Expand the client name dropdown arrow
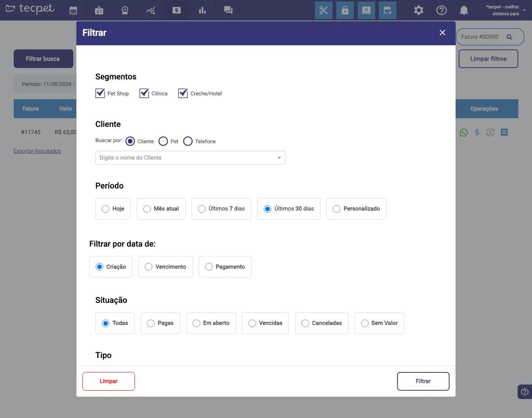Screen dimensions: 532x418 pos(279,158)
